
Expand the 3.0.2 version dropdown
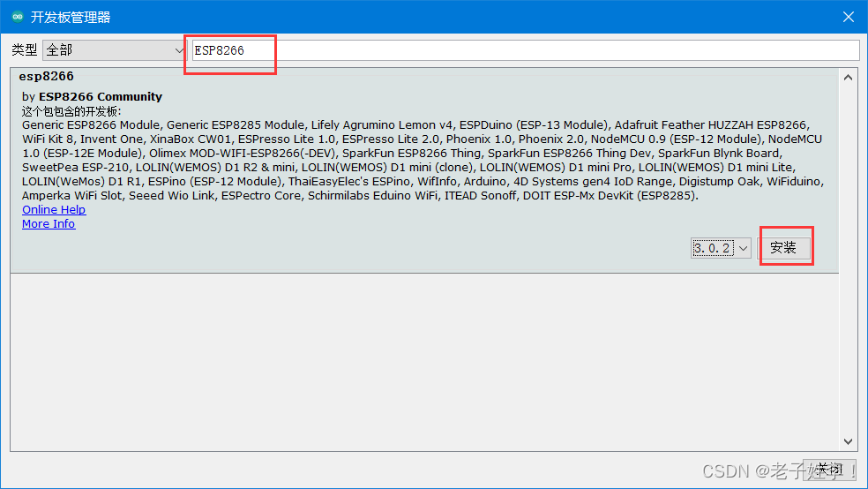(x=721, y=248)
